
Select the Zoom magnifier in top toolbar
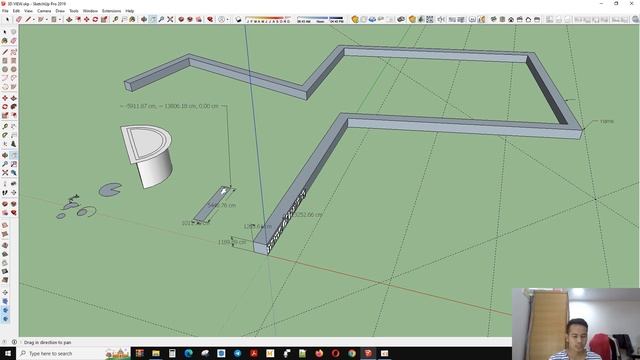pyautogui.click(x=161, y=19)
